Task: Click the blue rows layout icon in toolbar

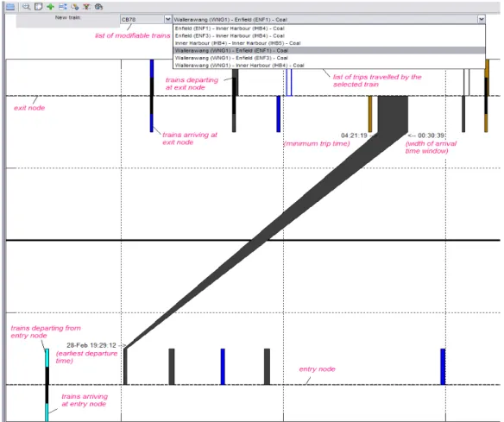Action: pyautogui.click(x=63, y=7)
